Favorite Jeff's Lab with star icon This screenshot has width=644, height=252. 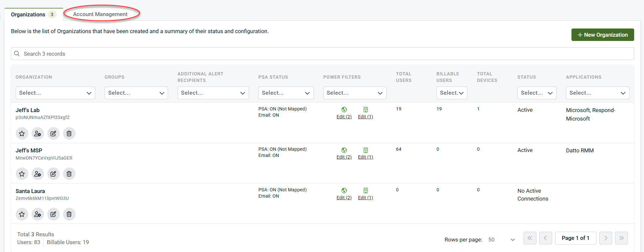(x=22, y=133)
